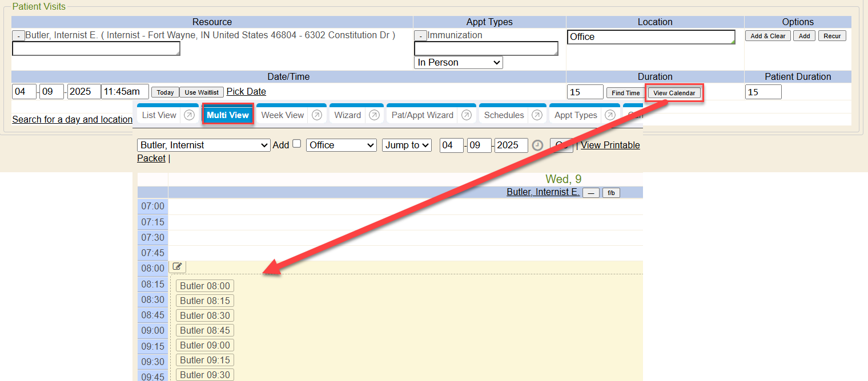The width and height of the screenshot is (868, 381).
Task: Click pop-out arrow icon beside Week View
Action: (316, 115)
